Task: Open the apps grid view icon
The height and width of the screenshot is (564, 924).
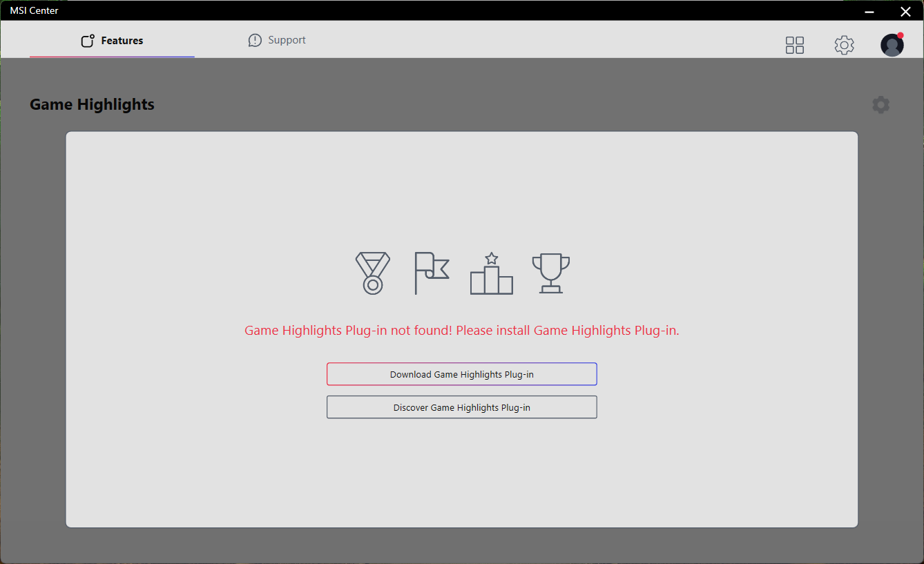Action: point(795,45)
